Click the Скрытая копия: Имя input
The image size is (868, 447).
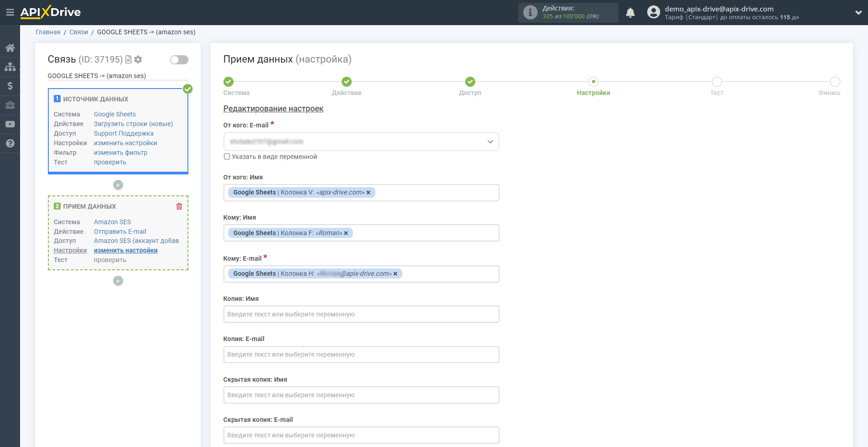tap(361, 395)
